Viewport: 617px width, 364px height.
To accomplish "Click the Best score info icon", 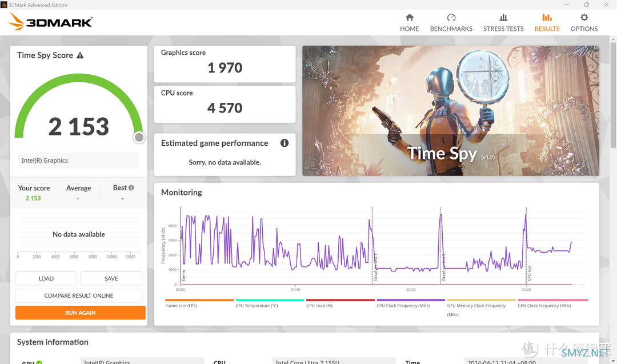I will coord(131,187).
